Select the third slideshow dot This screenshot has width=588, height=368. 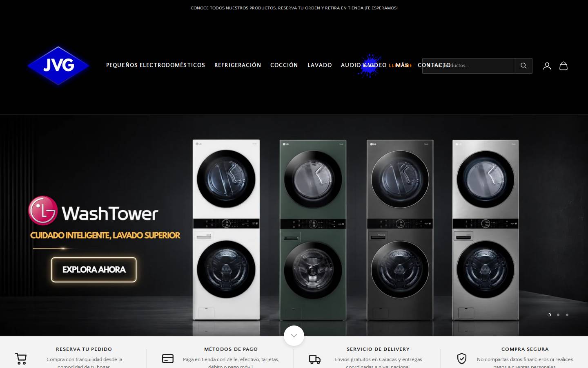point(567,315)
